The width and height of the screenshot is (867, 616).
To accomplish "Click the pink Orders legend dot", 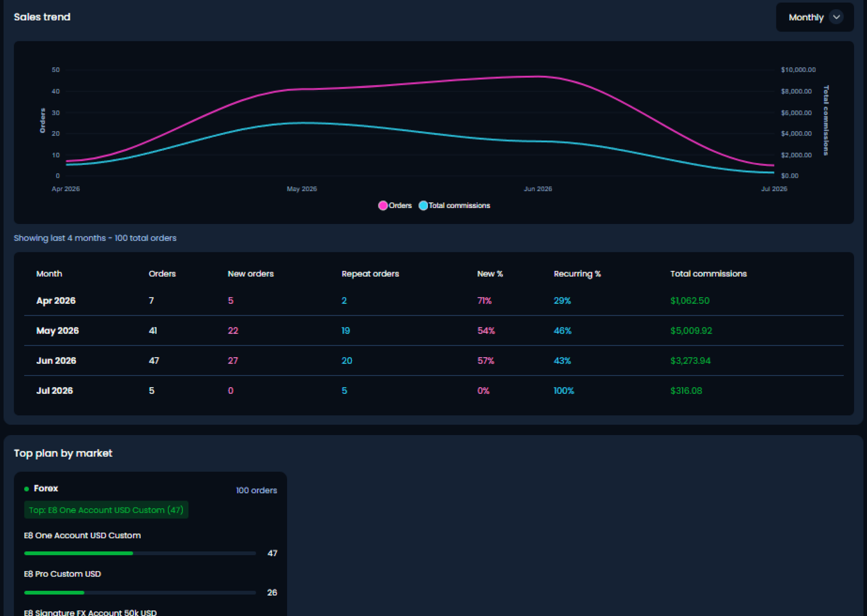I will tap(383, 205).
